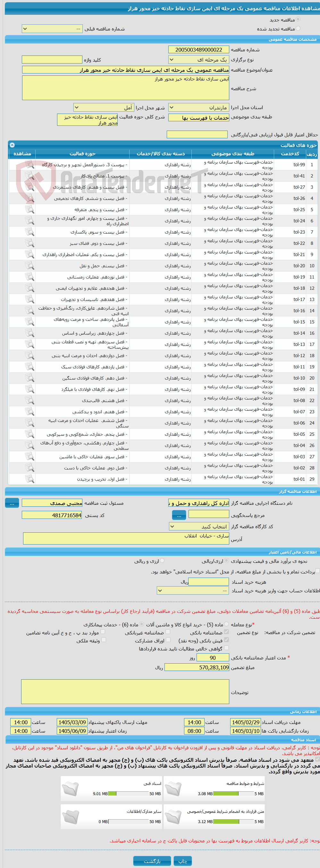Focus the توضیحات text area
The image size is (320, 868).
pos(125,692)
